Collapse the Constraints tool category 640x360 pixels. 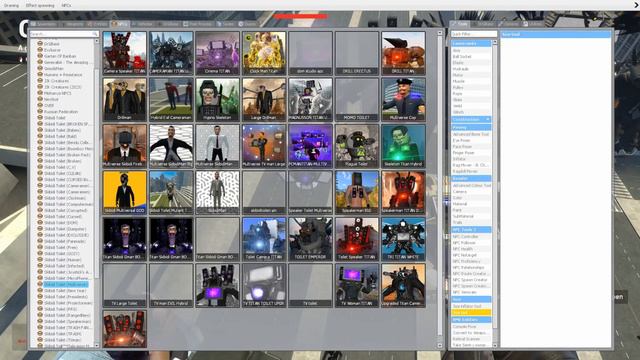(x=471, y=43)
